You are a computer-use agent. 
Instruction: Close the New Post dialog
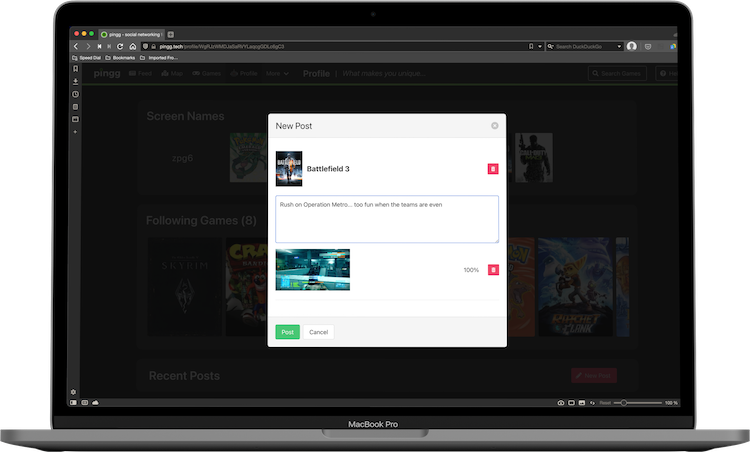pos(495,126)
